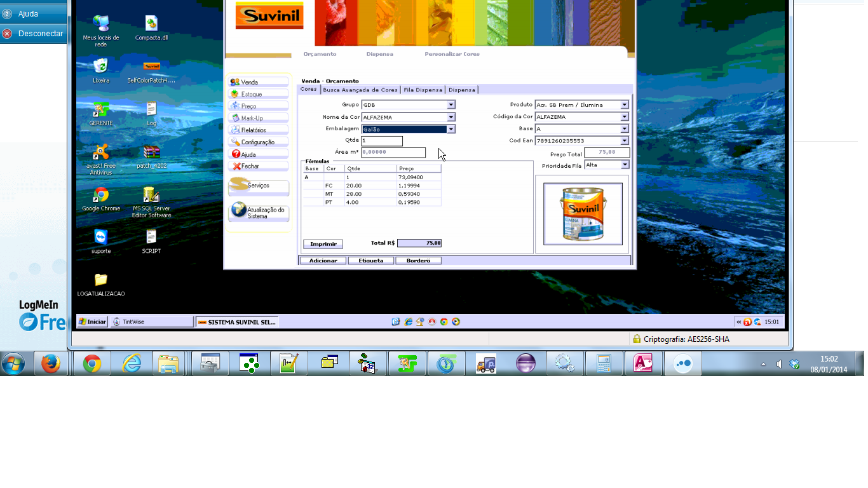
Task: Open the Estoque sidebar option
Action: click(x=259, y=94)
